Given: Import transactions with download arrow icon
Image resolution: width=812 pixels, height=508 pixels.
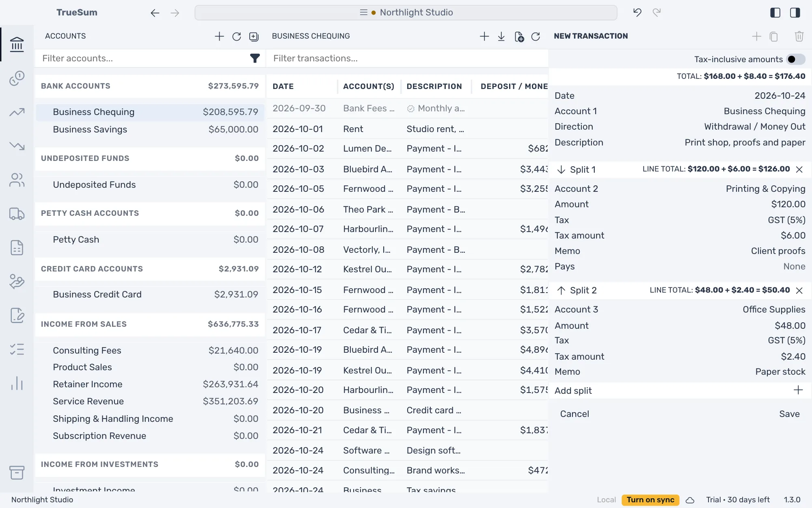Looking at the screenshot, I should tap(501, 37).
